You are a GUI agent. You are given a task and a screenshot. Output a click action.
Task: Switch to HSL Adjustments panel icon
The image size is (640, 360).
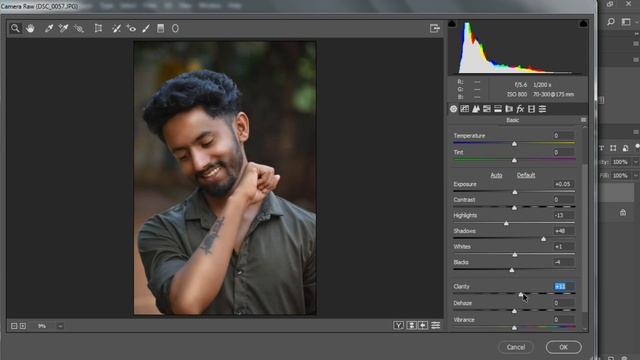click(x=487, y=109)
